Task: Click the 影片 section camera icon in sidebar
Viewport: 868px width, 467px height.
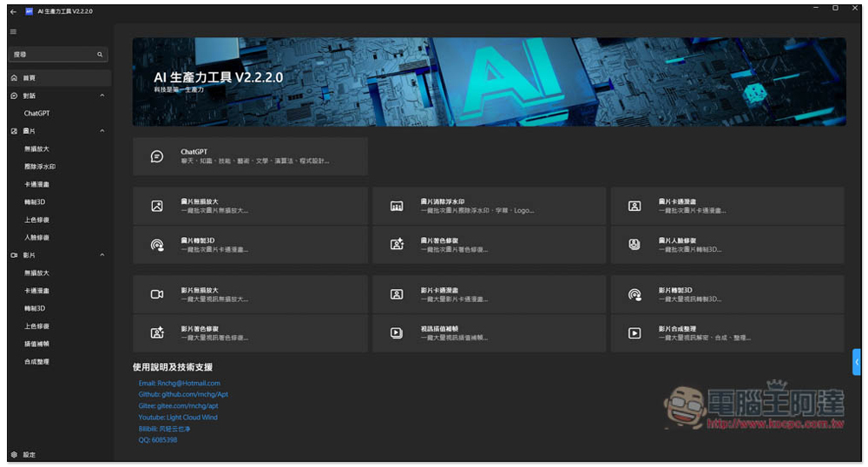Action: click(14, 255)
